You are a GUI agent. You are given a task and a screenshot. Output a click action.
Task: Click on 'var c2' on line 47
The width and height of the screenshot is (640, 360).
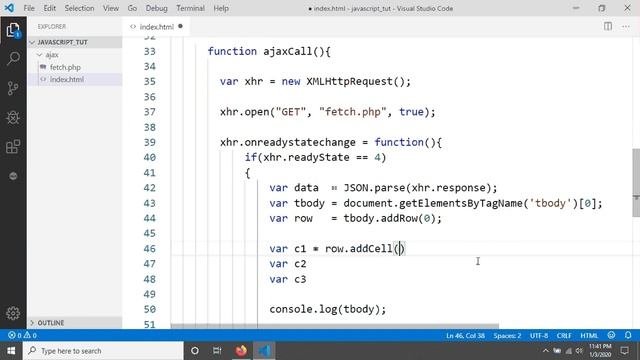click(288, 264)
